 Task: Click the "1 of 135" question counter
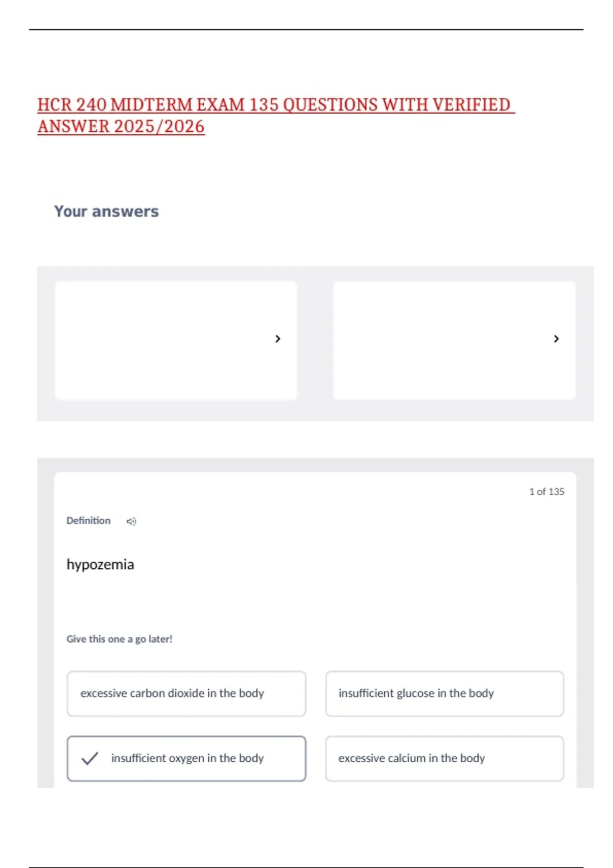(x=547, y=492)
